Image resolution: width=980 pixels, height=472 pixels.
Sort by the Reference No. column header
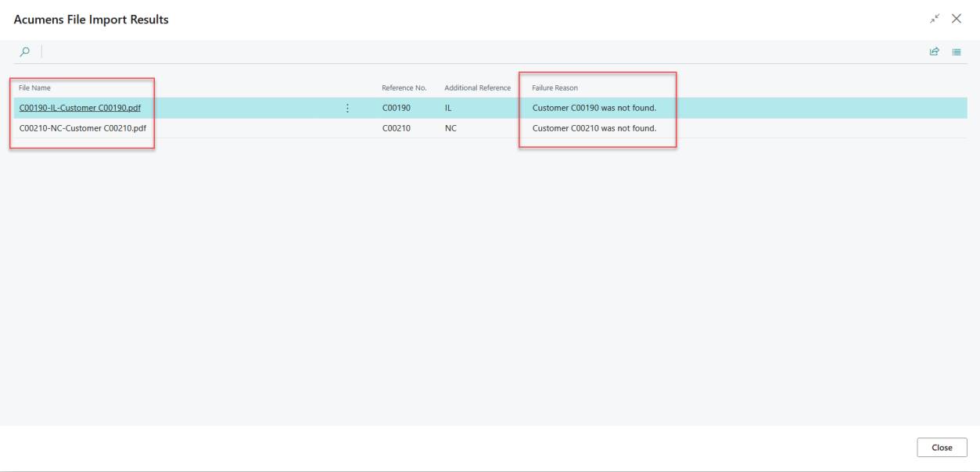point(404,88)
